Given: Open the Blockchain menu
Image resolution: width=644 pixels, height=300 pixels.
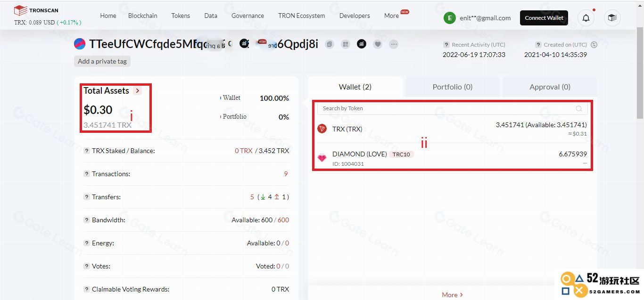Looking at the screenshot, I should point(143,16).
